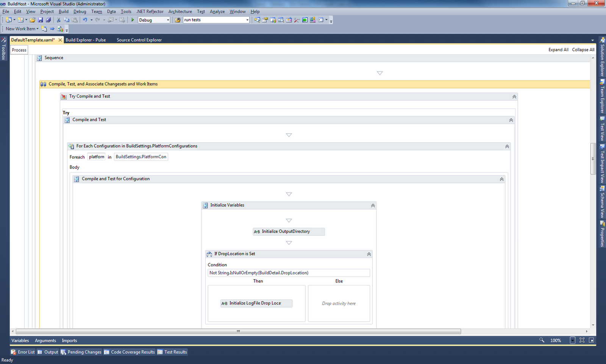Click the vertical scrollbar thumb in designer
Image resolution: width=606 pixels, height=364 pixels.
(x=593, y=159)
